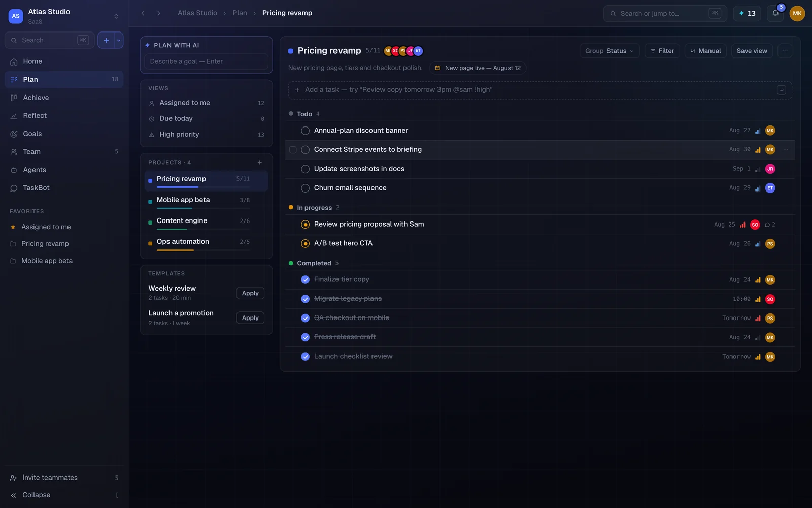Select the Mobile app beta project with progress bar
This screenshot has width=812, height=508.
206,202
